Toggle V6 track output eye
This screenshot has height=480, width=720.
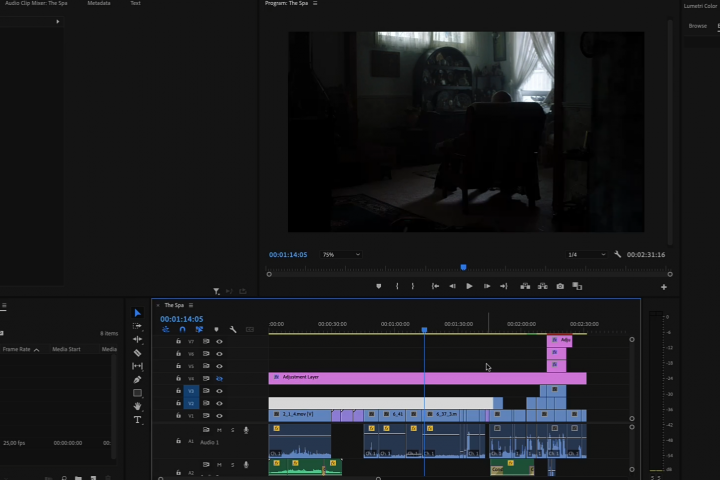(219, 354)
